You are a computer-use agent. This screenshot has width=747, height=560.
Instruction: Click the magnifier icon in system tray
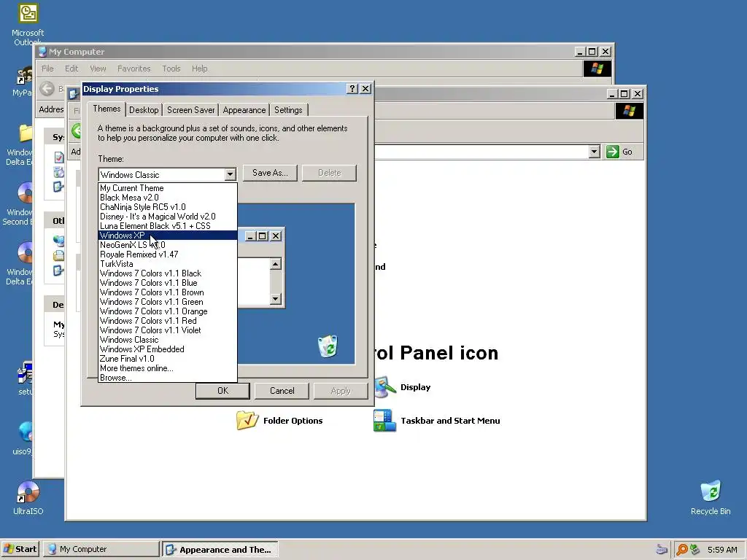(682, 550)
